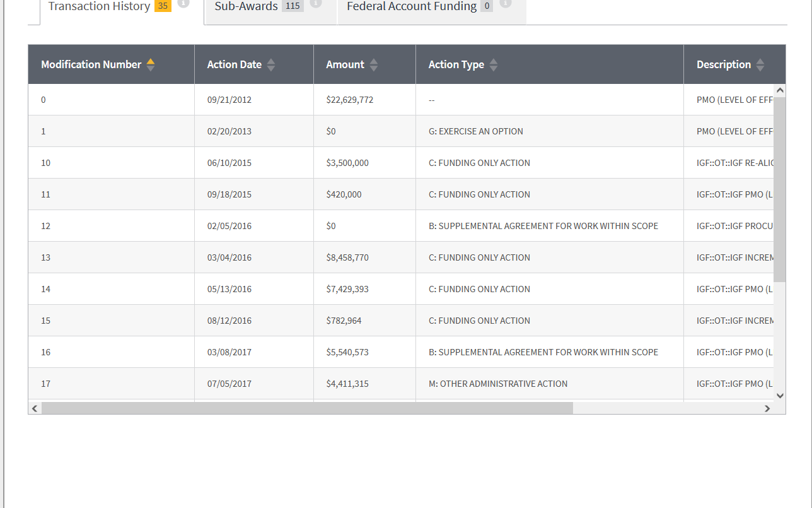Click modification number 17 cell

pos(111,384)
